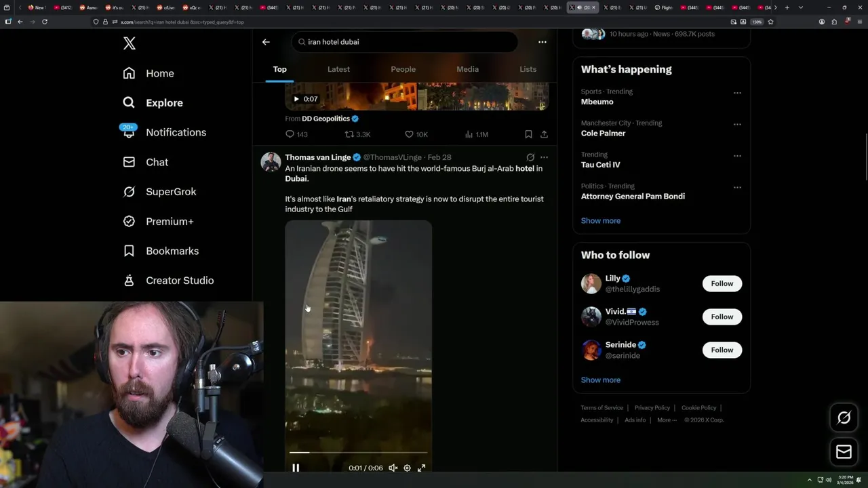
Task: Click the browser address bar
Action: tap(407, 22)
